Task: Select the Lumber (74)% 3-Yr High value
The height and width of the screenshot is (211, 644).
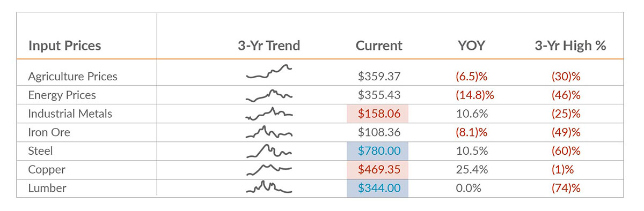Action: tap(566, 189)
